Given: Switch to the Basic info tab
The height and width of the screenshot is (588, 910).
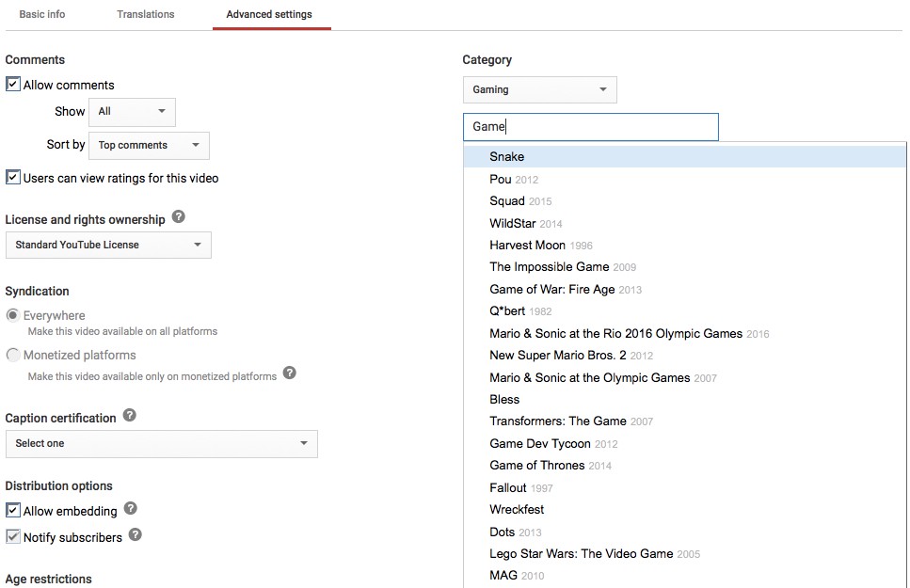Looking at the screenshot, I should [41, 14].
